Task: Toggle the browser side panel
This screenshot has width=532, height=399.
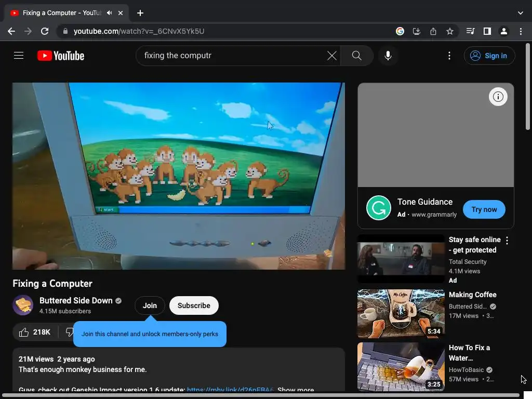Action: tap(487, 31)
